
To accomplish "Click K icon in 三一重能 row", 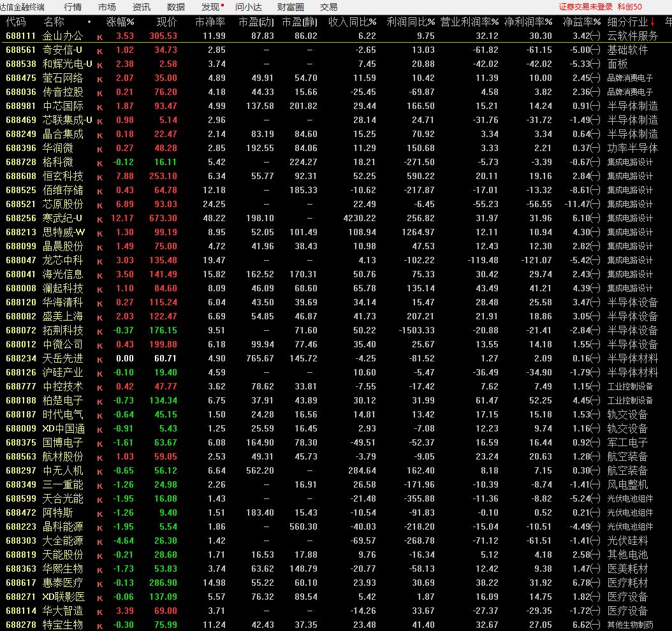I will tap(100, 486).
